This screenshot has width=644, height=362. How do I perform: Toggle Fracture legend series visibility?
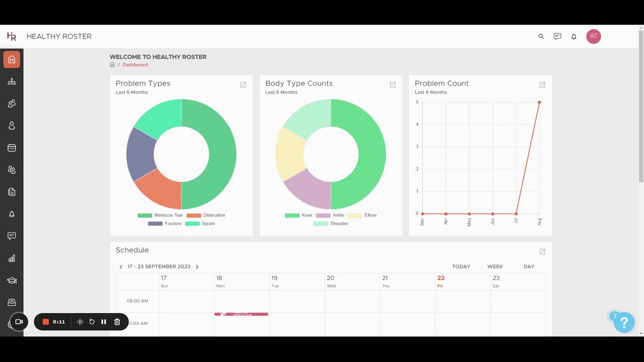coord(165,223)
